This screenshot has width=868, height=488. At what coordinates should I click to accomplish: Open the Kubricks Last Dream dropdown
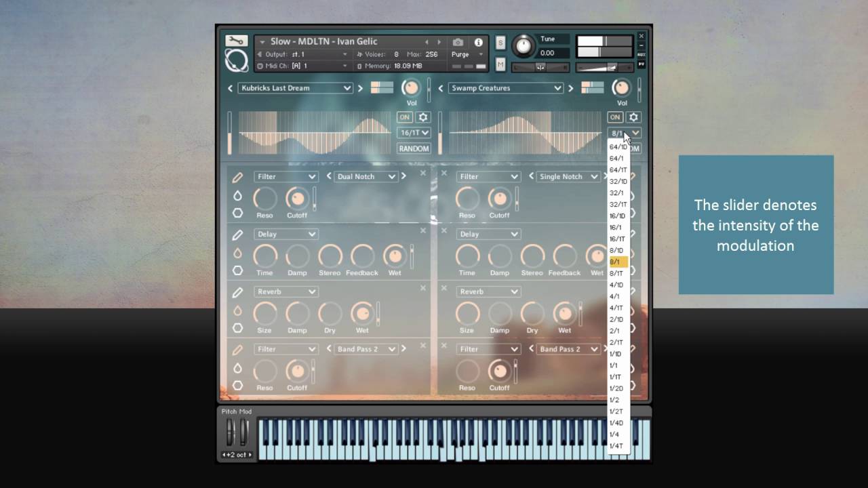(295, 88)
